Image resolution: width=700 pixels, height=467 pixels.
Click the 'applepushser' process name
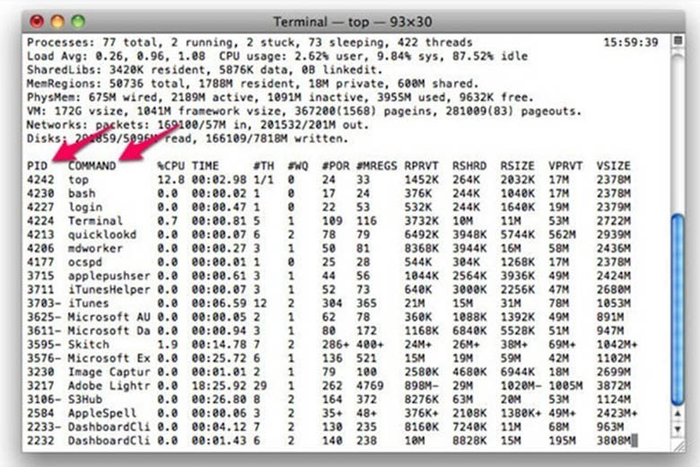click(x=109, y=276)
